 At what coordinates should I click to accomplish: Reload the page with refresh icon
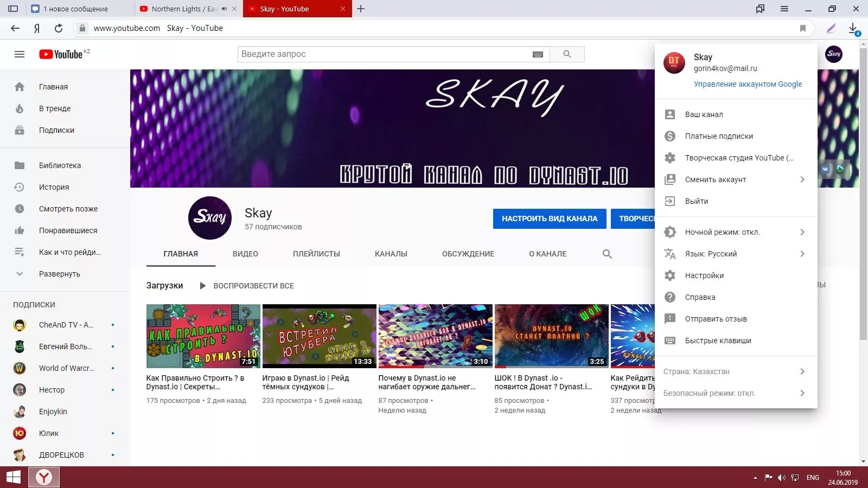coord(59,28)
